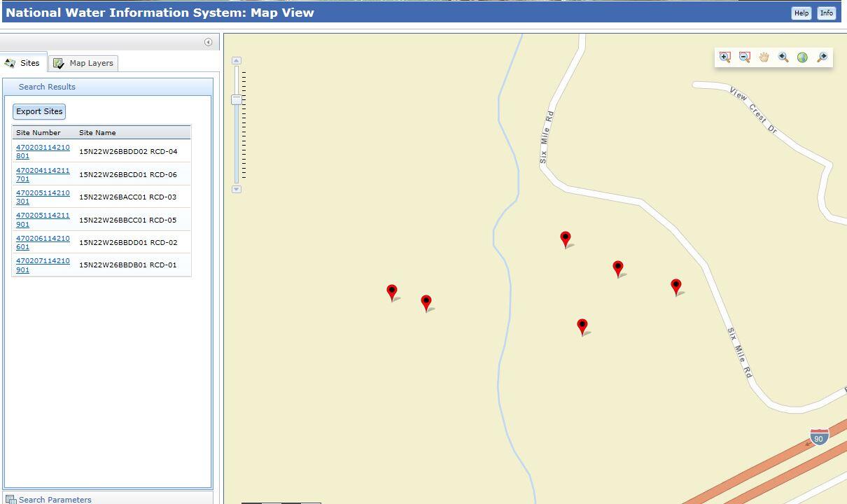The height and width of the screenshot is (504, 847).
Task: Switch to the Sites tab
Action: coord(22,63)
